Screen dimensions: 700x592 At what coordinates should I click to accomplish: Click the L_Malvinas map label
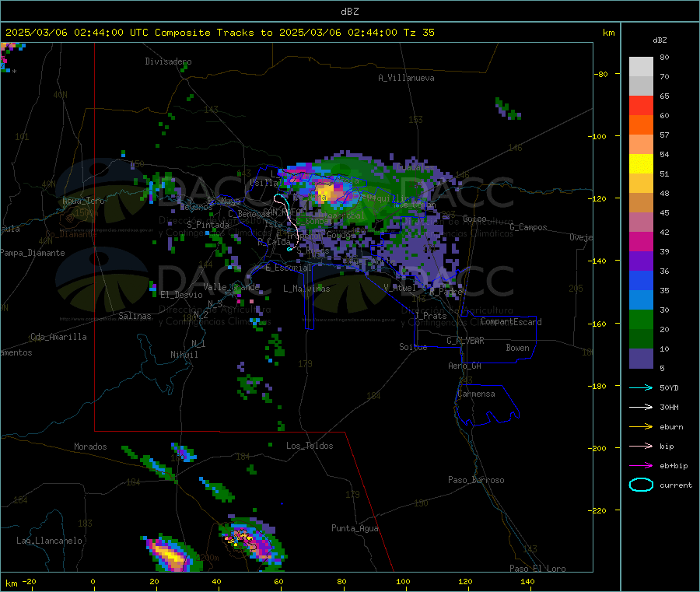(x=306, y=289)
